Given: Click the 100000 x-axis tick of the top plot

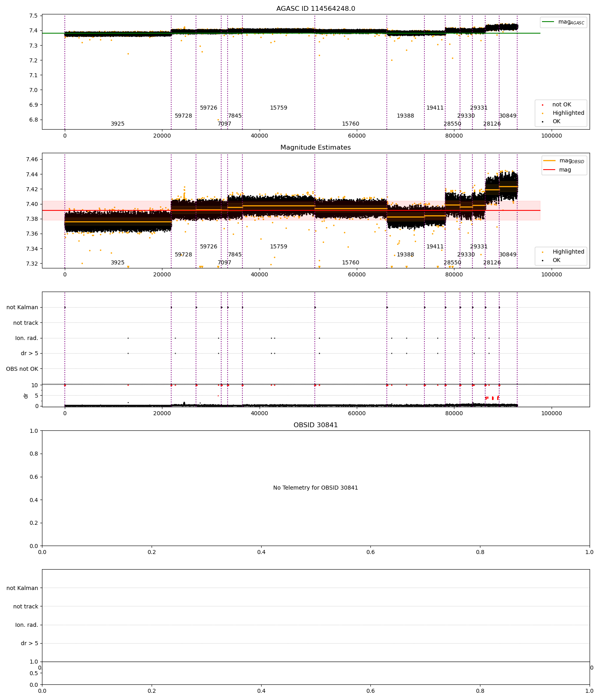Looking at the screenshot, I should 552,136.
